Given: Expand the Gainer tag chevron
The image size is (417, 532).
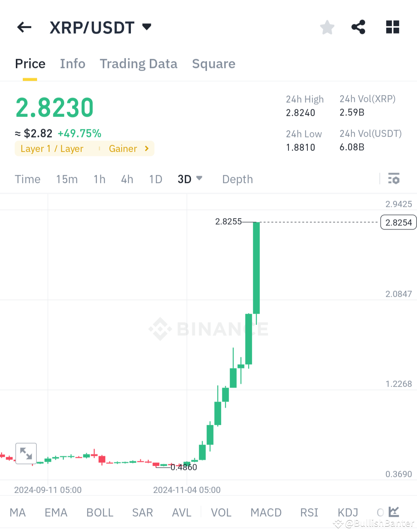Looking at the screenshot, I should click(146, 149).
